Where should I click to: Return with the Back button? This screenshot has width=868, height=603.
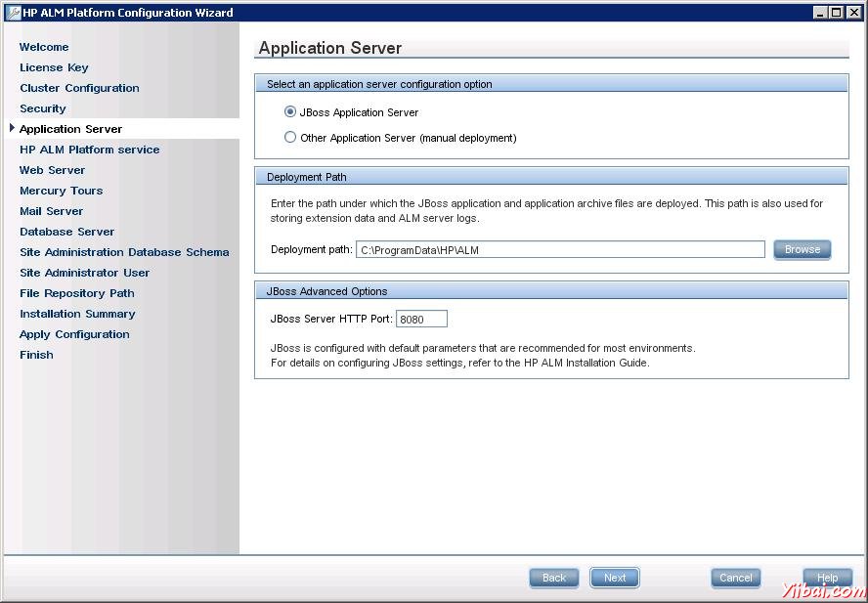coord(554,578)
